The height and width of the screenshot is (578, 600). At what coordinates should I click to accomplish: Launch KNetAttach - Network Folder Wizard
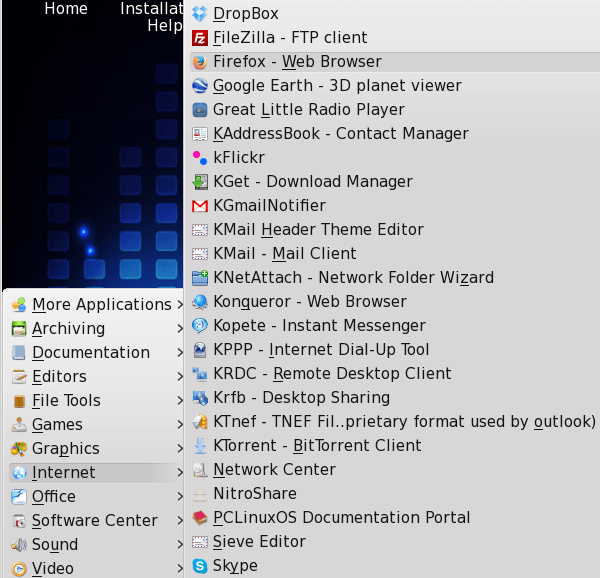395,278
